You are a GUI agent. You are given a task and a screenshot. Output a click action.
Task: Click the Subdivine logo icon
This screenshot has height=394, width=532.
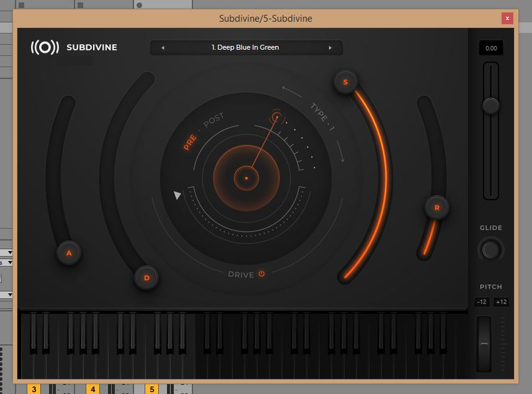[x=45, y=47]
